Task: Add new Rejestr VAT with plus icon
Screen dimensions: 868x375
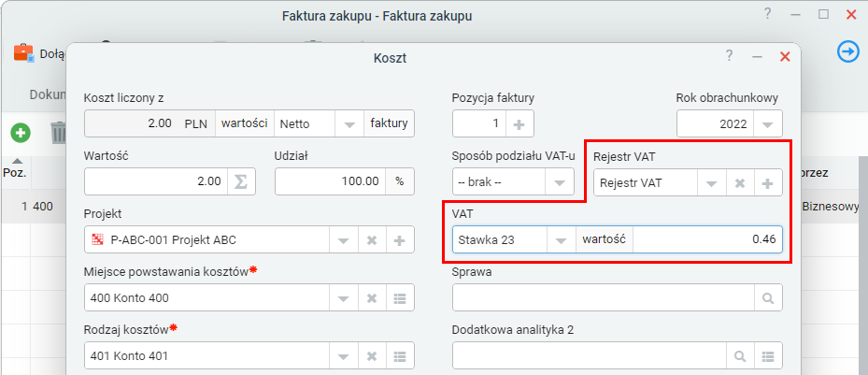Action: click(768, 183)
